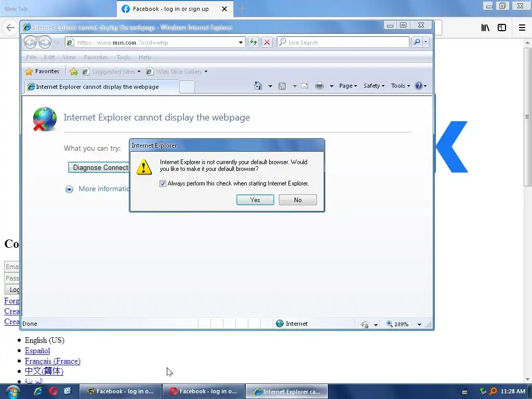Click the IE Home icon

click(x=258, y=86)
